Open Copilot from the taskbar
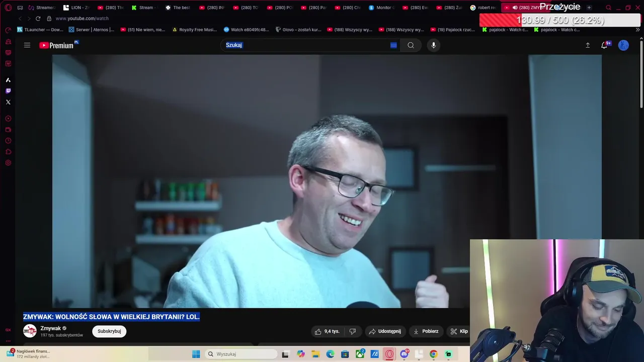The image size is (644, 362). (x=300, y=354)
